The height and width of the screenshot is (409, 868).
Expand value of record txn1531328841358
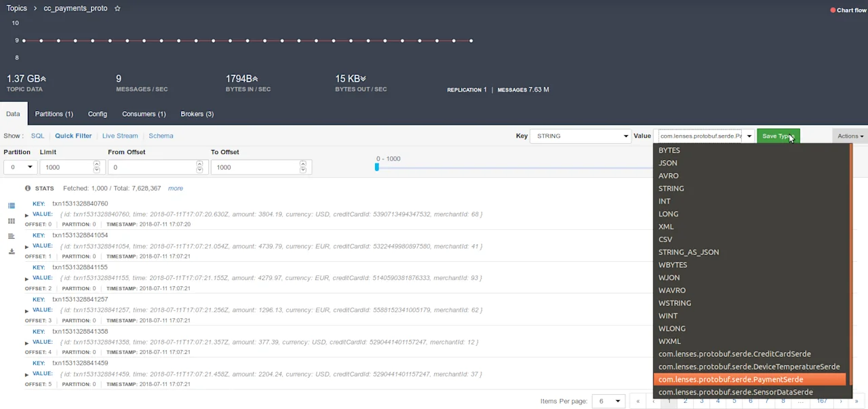(x=26, y=343)
